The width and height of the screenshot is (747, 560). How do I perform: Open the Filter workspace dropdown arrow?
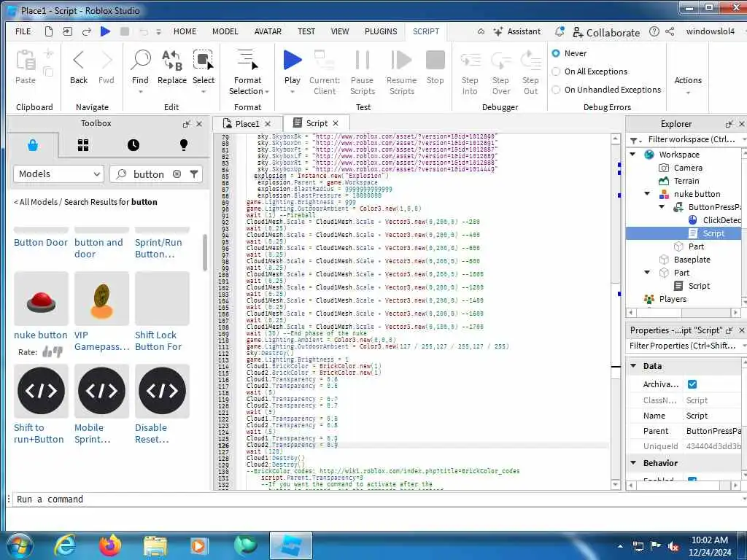pos(743,139)
